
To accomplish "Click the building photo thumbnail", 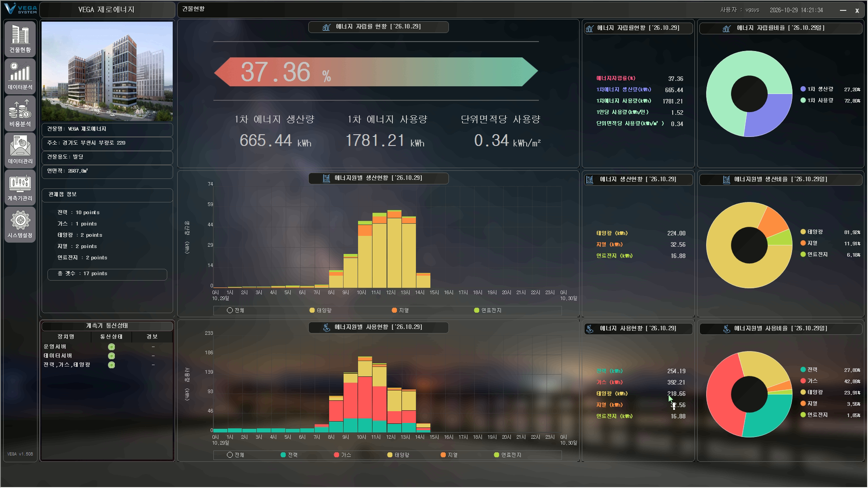I will pos(107,71).
